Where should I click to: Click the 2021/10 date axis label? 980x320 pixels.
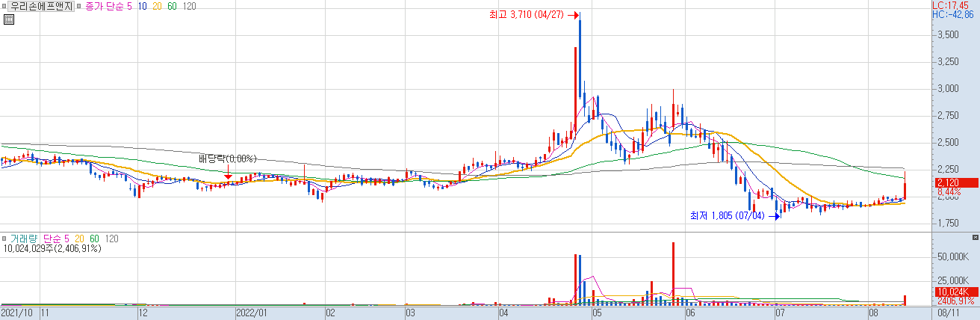(x=16, y=313)
